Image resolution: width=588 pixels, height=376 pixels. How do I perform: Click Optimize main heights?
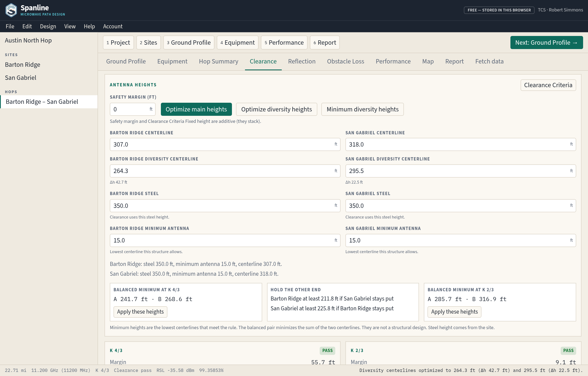[196, 109]
